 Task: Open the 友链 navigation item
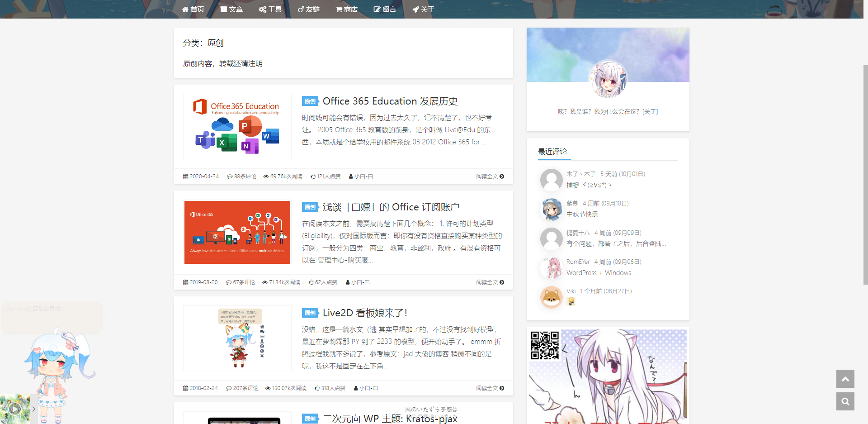point(309,9)
